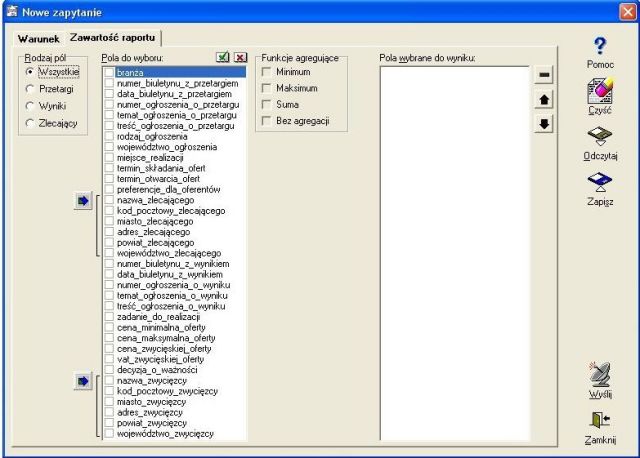Select the treść_ogłoszenia_o_wyniku row
The width and height of the screenshot is (640, 458).
(x=175, y=306)
